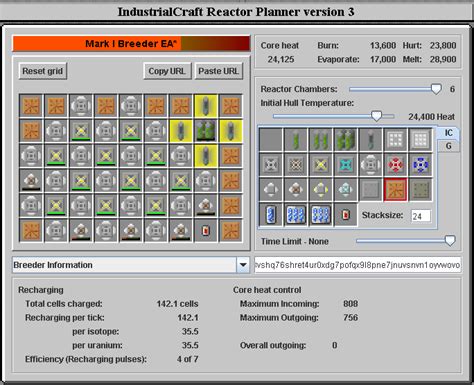Select the plain grey reactor plating in the palette
Image resolution: width=474 pixels, height=385 pixels.
(370, 189)
